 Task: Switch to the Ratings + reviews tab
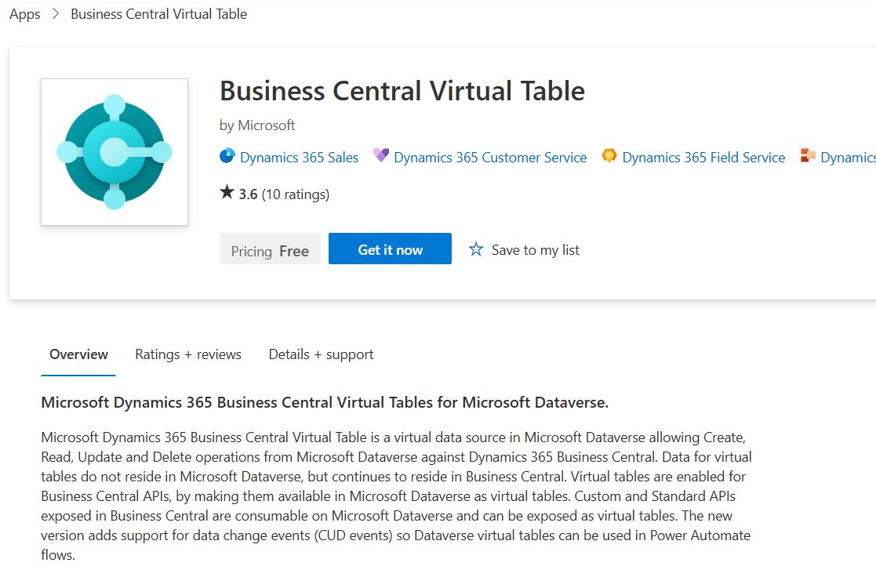[187, 354]
